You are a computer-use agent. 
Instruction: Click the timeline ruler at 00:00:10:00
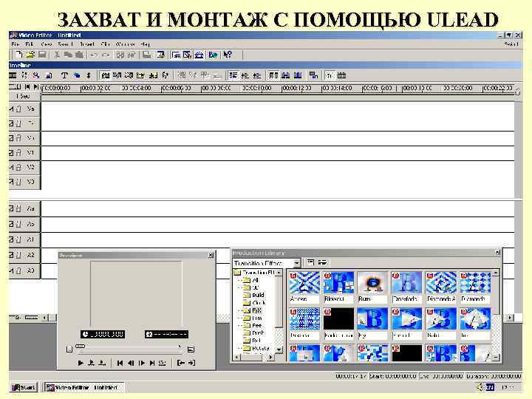pyautogui.click(x=256, y=88)
